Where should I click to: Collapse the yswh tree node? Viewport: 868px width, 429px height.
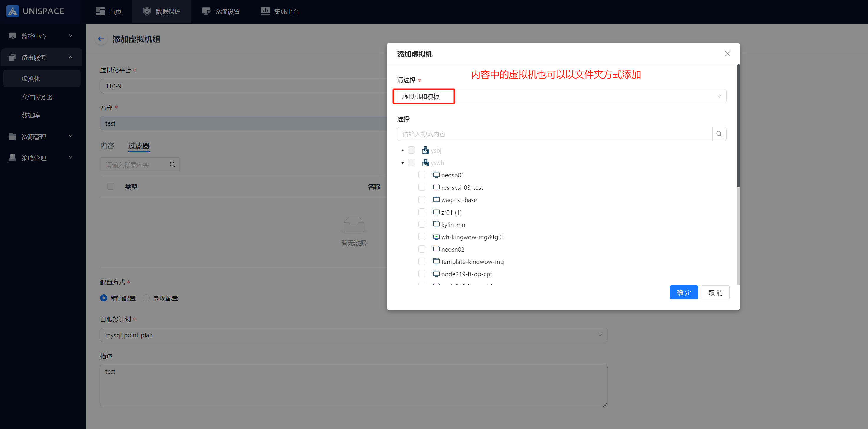(x=402, y=163)
